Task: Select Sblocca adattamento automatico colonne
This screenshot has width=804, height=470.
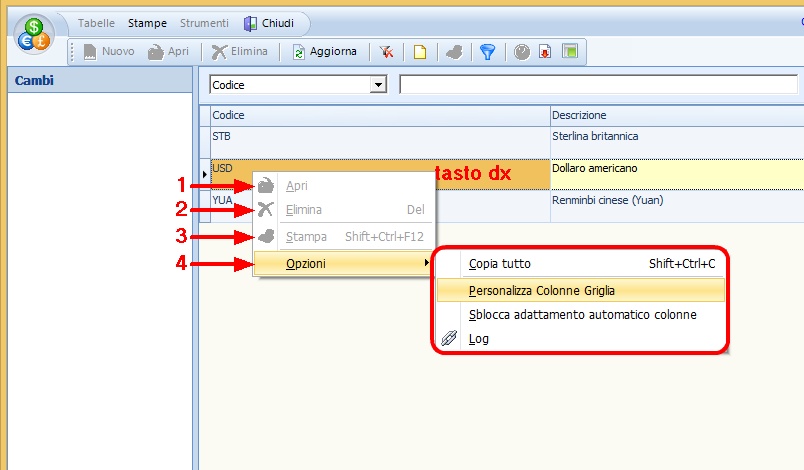Action: [580, 314]
